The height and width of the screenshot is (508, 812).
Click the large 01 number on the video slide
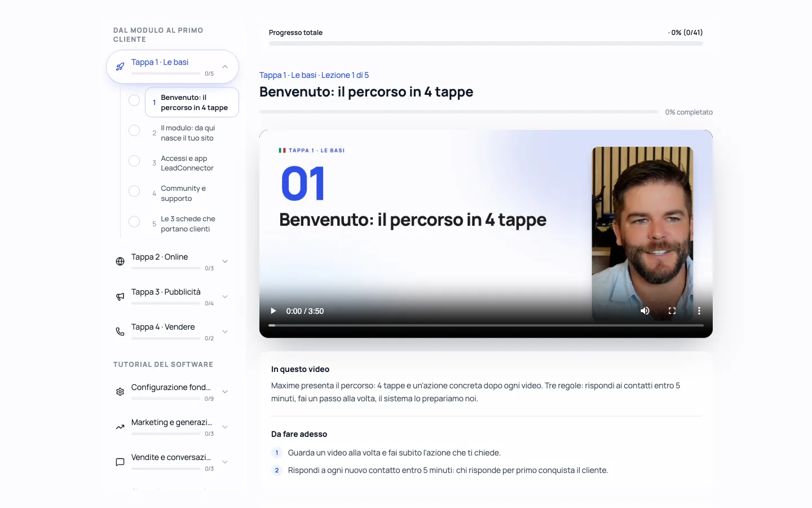303,184
